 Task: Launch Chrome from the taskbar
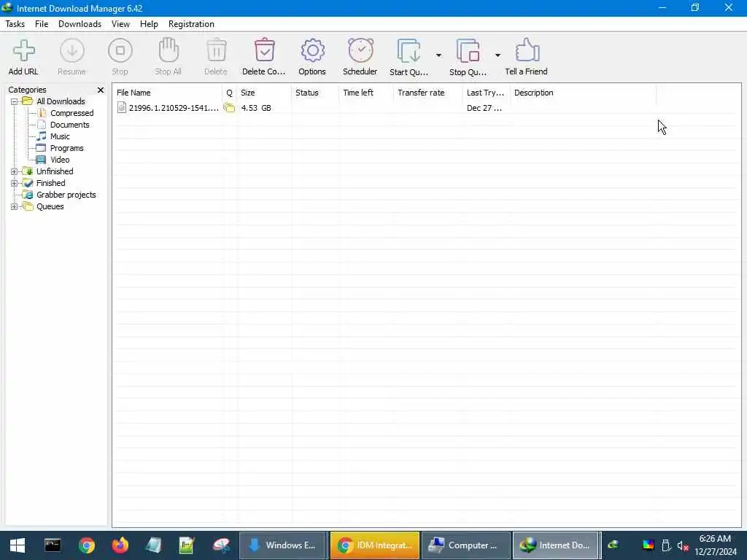pyautogui.click(x=87, y=545)
